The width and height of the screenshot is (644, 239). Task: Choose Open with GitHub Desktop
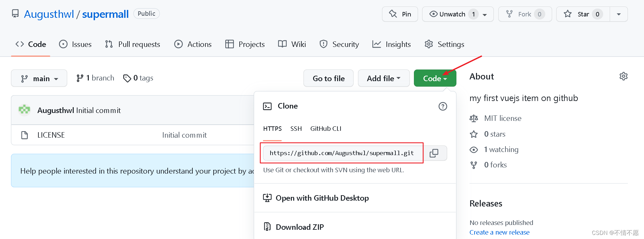click(316, 198)
